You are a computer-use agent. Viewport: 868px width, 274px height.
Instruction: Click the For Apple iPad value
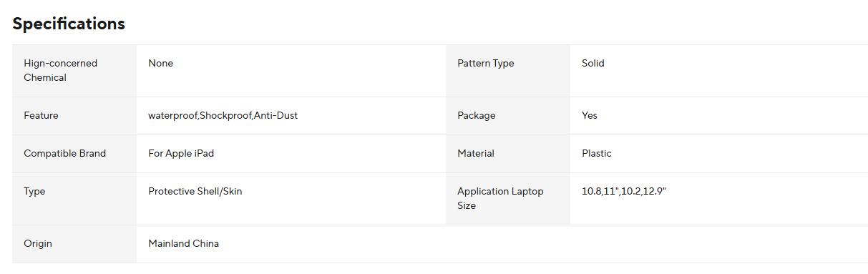click(x=181, y=153)
